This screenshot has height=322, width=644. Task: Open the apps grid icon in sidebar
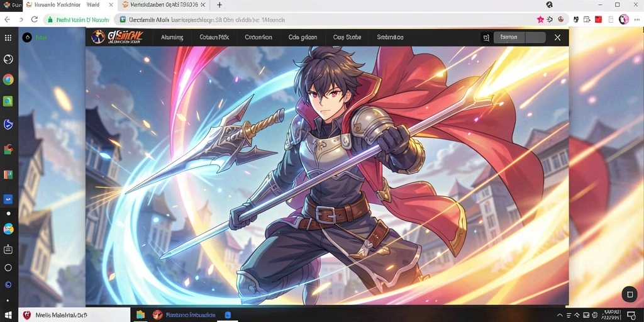pos(8,38)
